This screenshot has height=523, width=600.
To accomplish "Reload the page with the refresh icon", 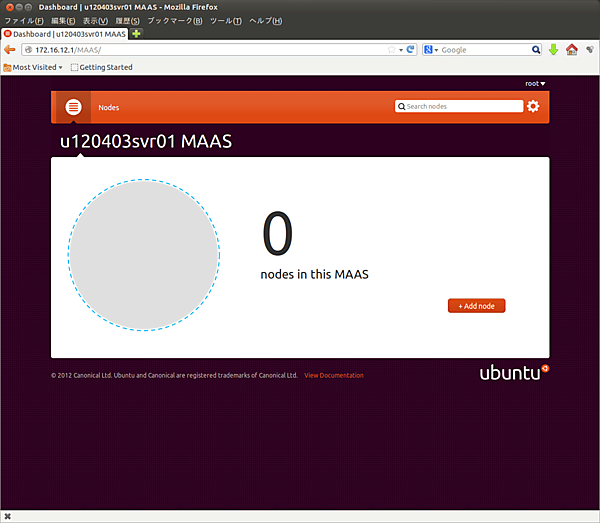I will pos(410,49).
